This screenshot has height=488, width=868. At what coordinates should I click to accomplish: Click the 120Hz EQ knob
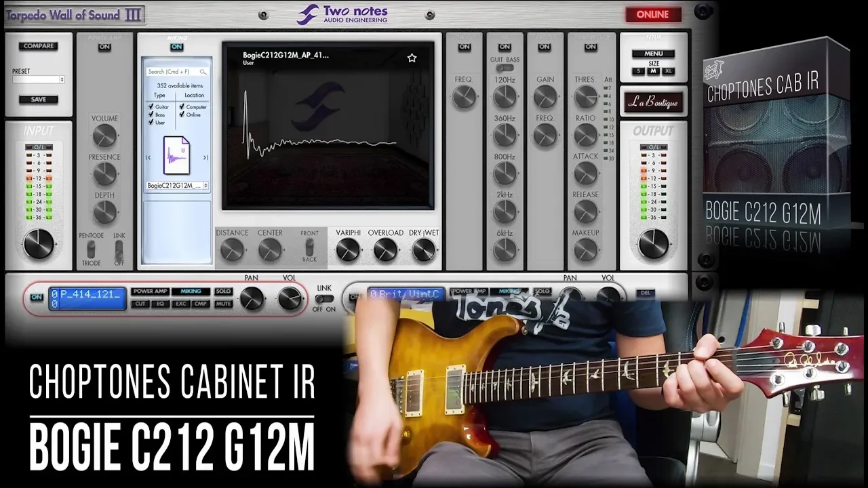(x=505, y=97)
